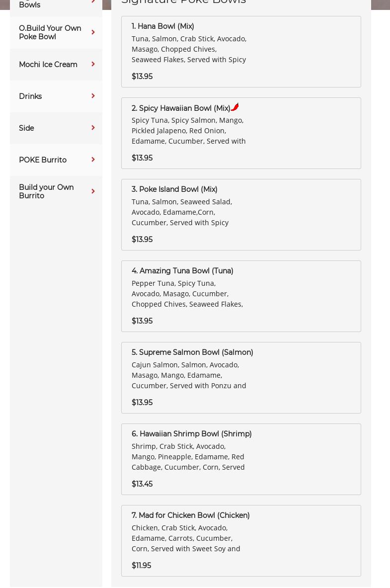The image size is (390, 588).
Task: Click the spicy chili pepper icon
Action: tap(235, 107)
